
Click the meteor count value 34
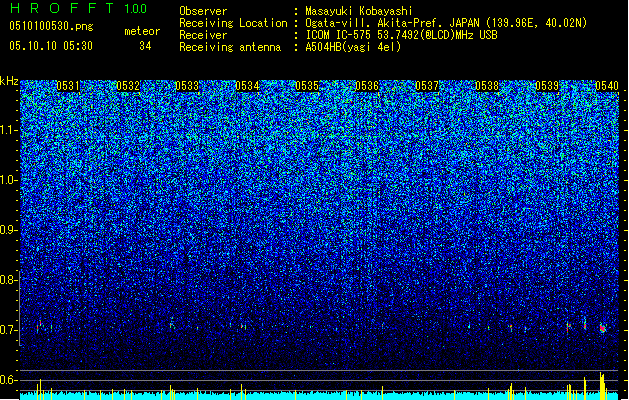145,46
